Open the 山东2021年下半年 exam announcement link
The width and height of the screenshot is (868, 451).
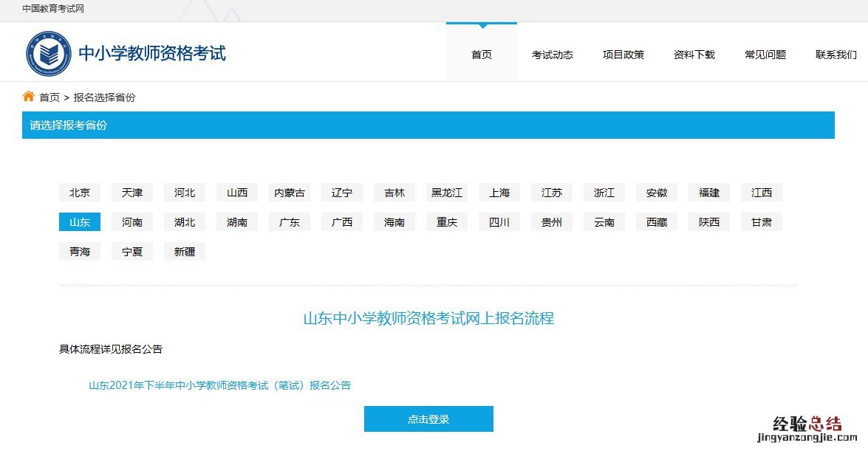(x=219, y=385)
